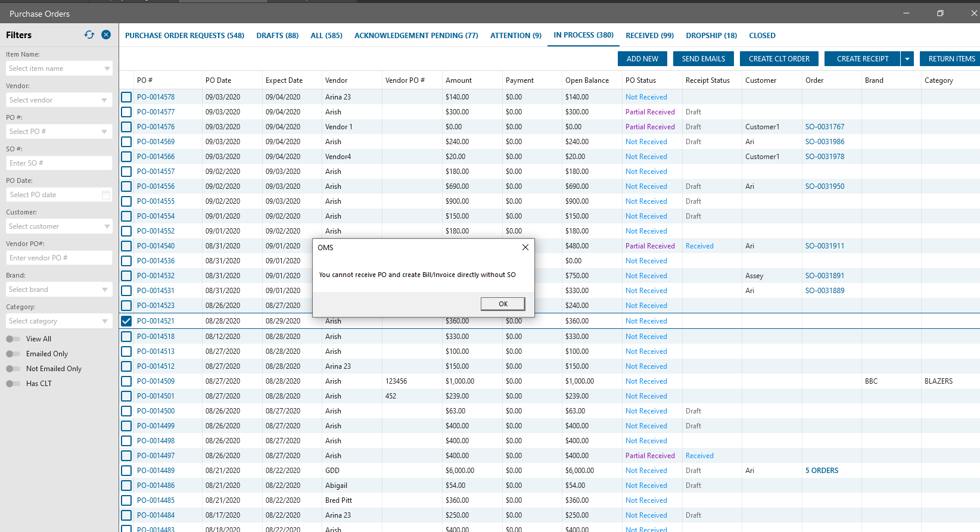Click BLAZERS category cell
This screenshot has width=980, height=532.
pyautogui.click(x=939, y=381)
